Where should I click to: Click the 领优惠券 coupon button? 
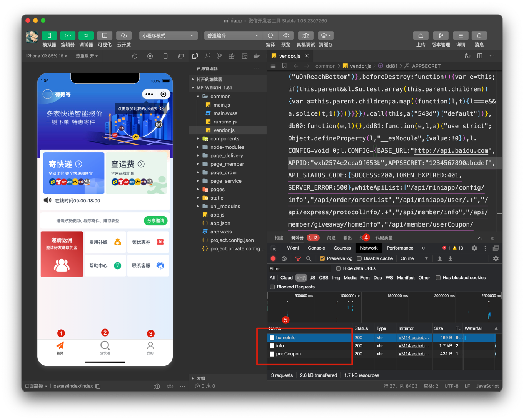[x=148, y=242]
